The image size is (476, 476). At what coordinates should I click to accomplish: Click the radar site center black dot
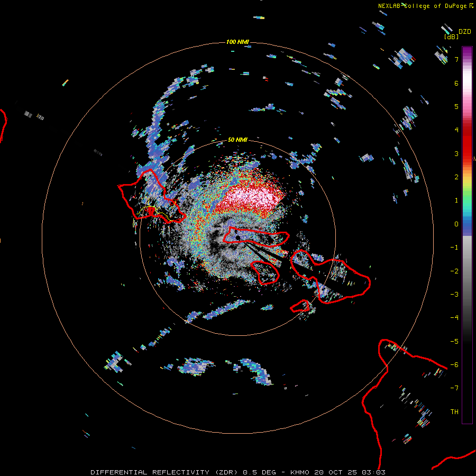(x=238, y=237)
